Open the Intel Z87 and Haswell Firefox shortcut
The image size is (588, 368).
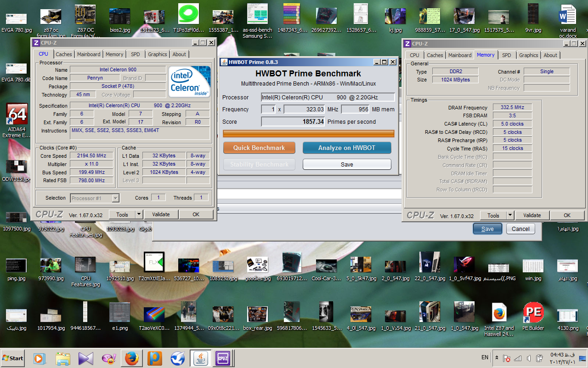pyautogui.click(x=499, y=320)
